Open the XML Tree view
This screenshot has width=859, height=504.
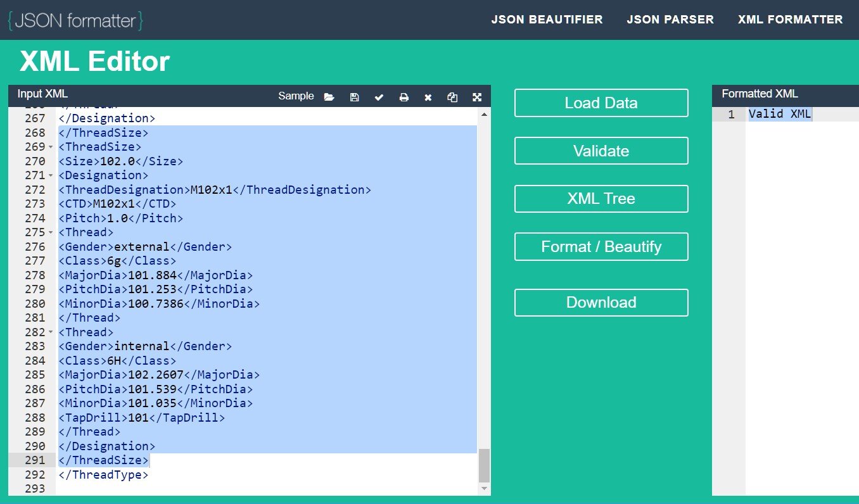(601, 199)
